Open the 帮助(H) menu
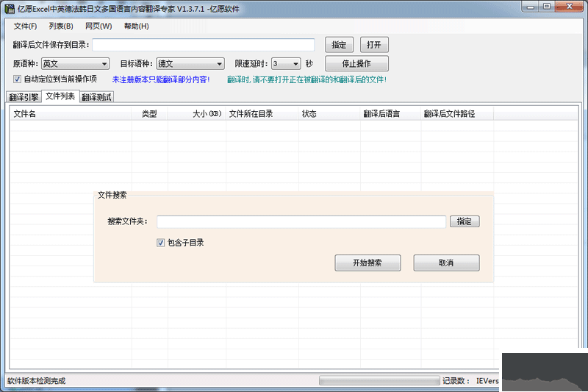The image size is (588, 392). (x=137, y=26)
